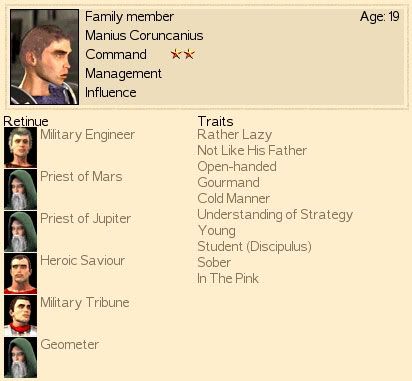412x381 pixels.
Task: Select the Priest of Mars portrait icon
Action: (20, 189)
